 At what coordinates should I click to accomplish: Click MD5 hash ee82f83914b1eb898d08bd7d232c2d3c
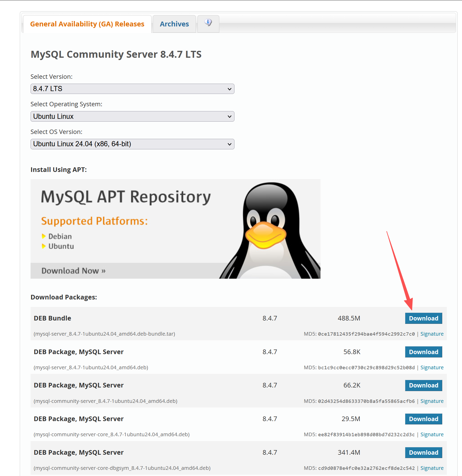tap(366, 434)
